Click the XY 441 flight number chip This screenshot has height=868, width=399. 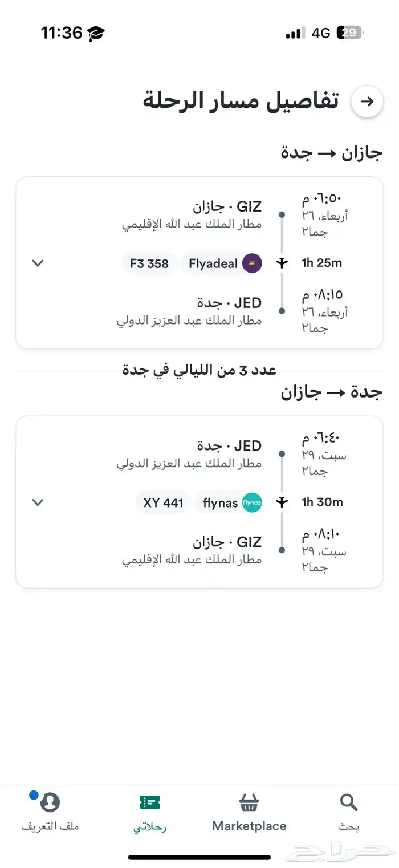(162, 502)
